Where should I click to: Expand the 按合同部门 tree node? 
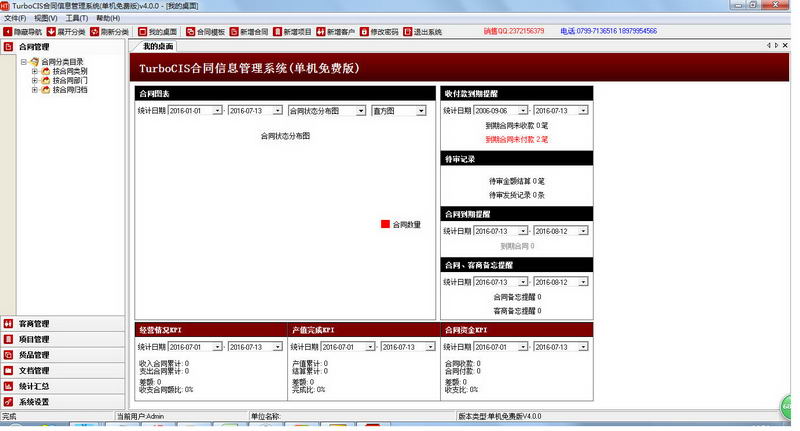point(34,81)
